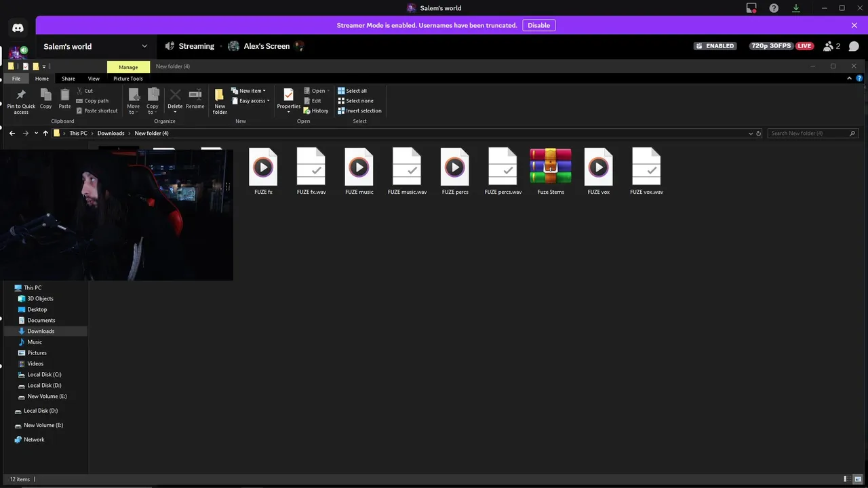Open the Delete dropdown arrow
868x488 pixels.
click(x=175, y=112)
